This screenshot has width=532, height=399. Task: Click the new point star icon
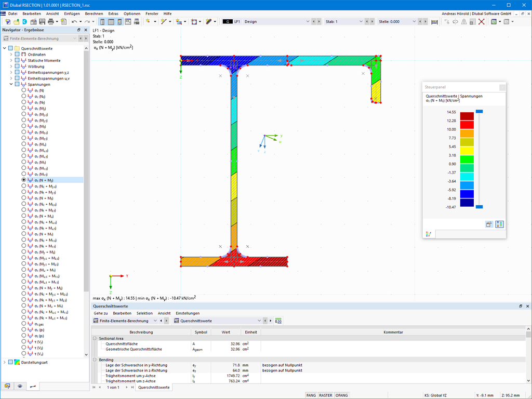[148, 21]
